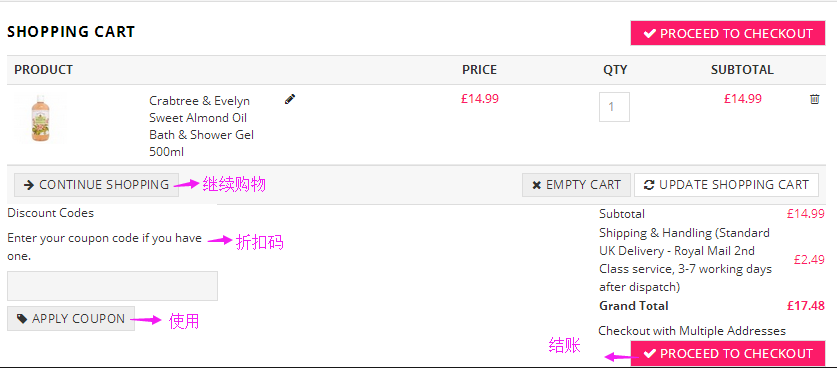Click the X icon on Empty Cart

536,185
